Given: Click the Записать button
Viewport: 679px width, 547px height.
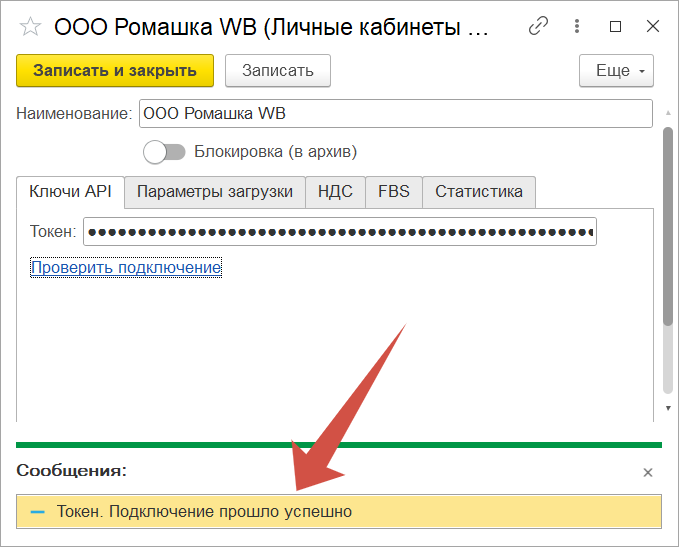Looking at the screenshot, I should pyautogui.click(x=277, y=71).
